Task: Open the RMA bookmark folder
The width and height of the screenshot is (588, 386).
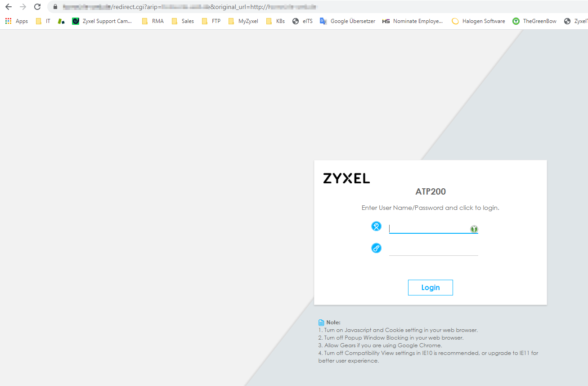Action: point(153,21)
